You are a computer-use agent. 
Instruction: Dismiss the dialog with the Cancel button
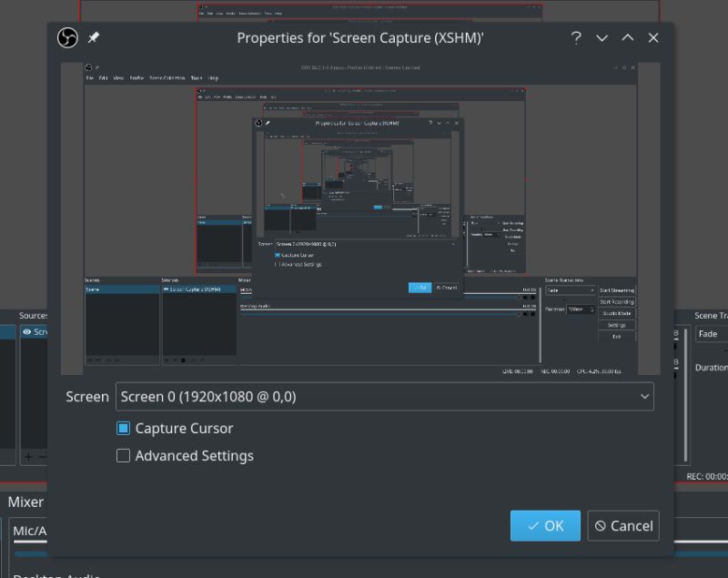[x=623, y=525]
